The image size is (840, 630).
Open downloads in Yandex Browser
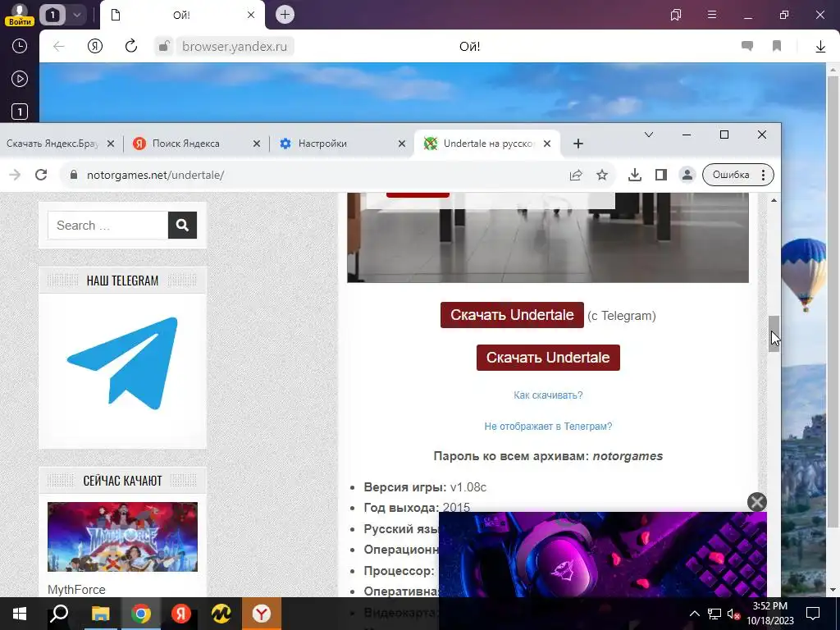pyautogui.click(x=820, y=47)
